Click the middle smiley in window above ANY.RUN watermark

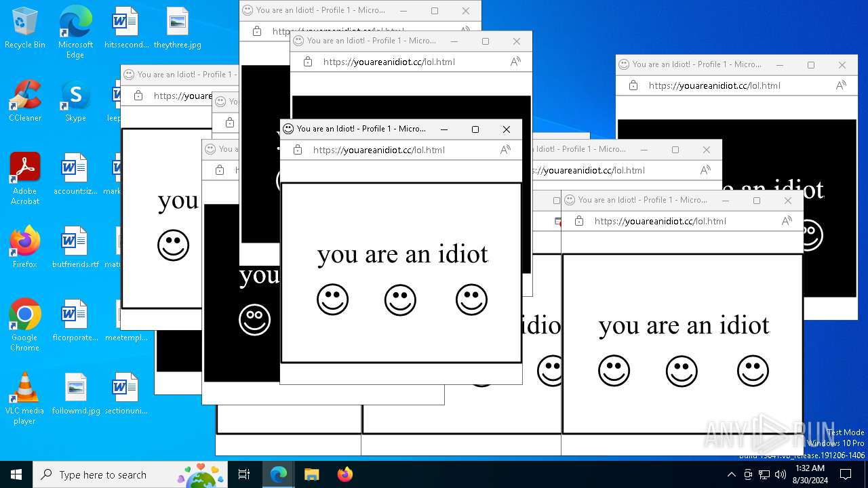coord(682,371)
